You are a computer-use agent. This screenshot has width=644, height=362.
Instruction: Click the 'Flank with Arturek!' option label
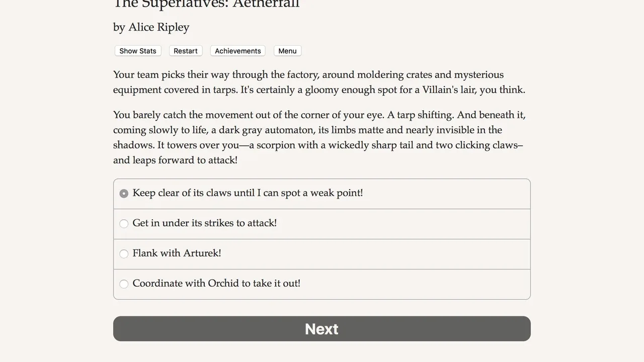pyautogui.click(x=177, y=253)
